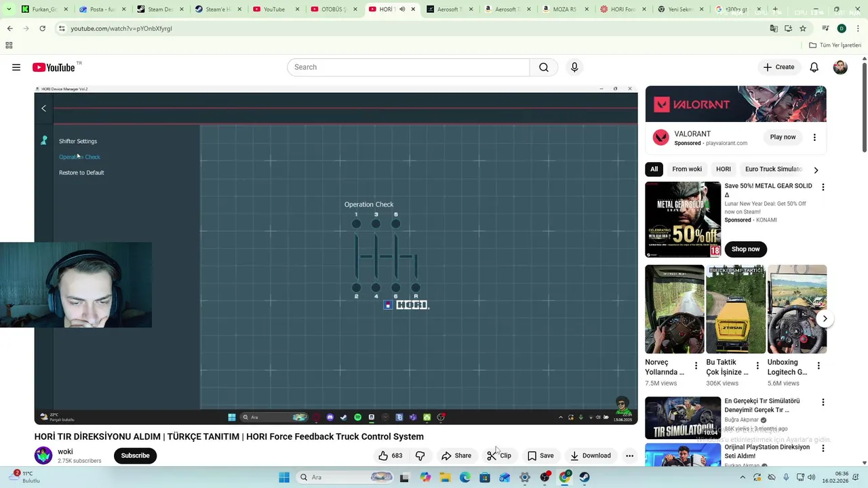Image resolution: width=868 pixels, height=488 pixels.
Task: Open File Explorer from taskbar
Action: [445, 477]
